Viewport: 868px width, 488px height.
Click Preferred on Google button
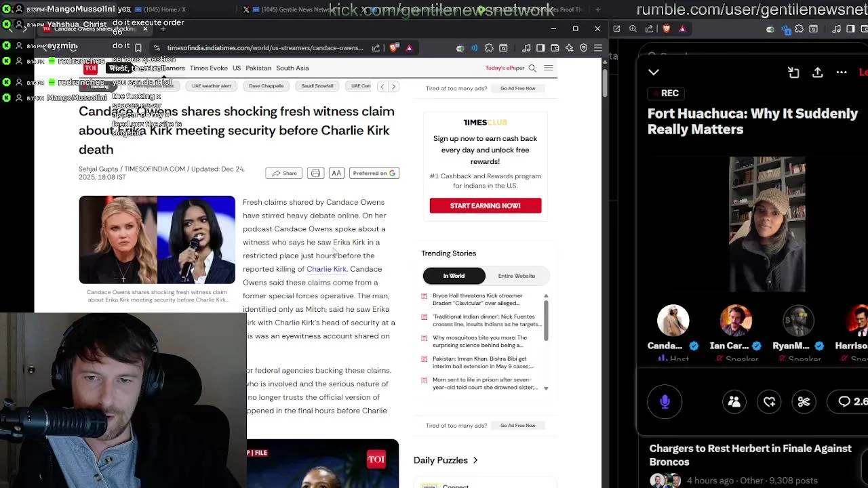(374, 174)
